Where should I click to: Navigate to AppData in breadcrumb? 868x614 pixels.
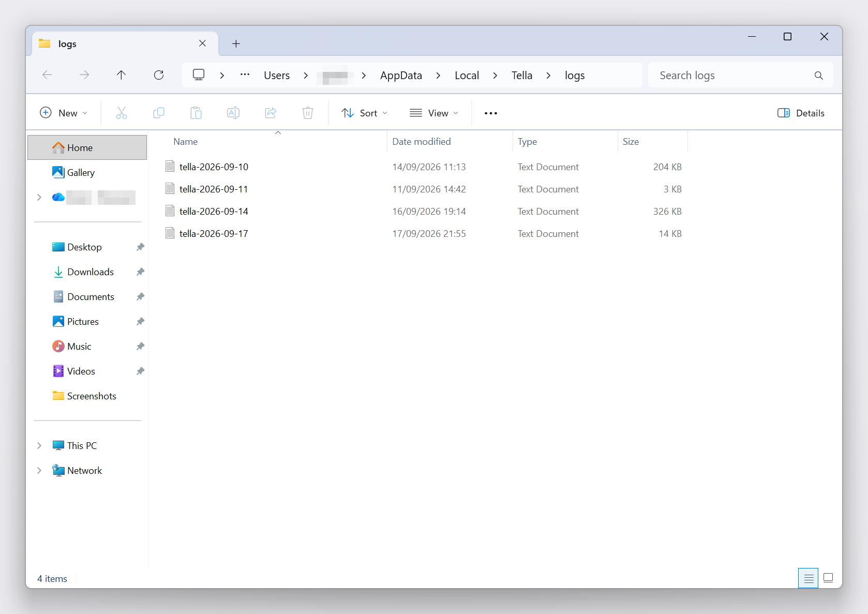click(x=401, y=76)
